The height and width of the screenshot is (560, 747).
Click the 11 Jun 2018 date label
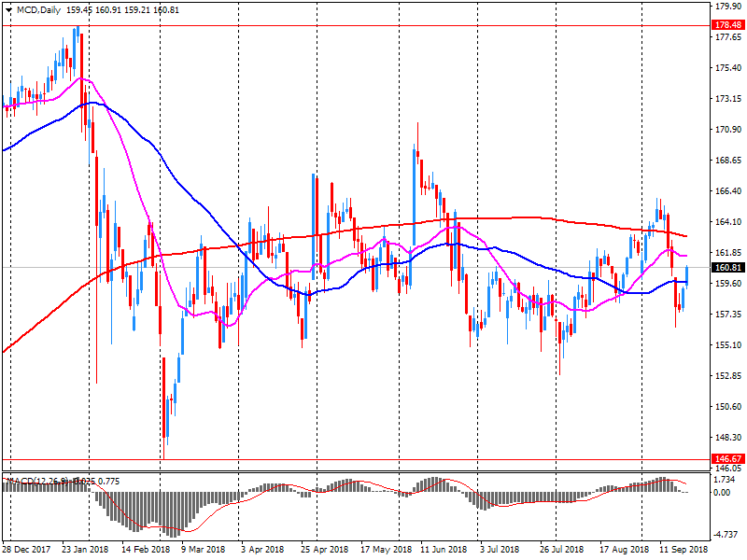click(x=444, y=551)
